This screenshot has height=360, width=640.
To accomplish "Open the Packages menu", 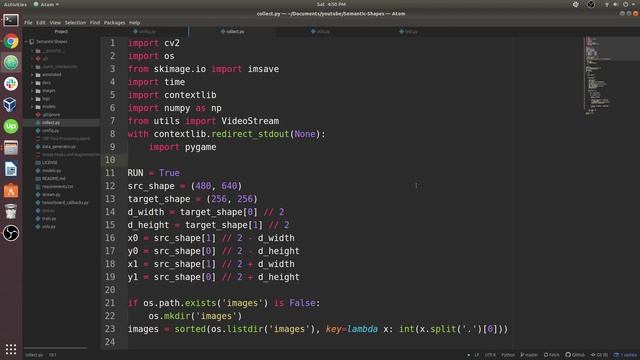I will pos(114,22).
